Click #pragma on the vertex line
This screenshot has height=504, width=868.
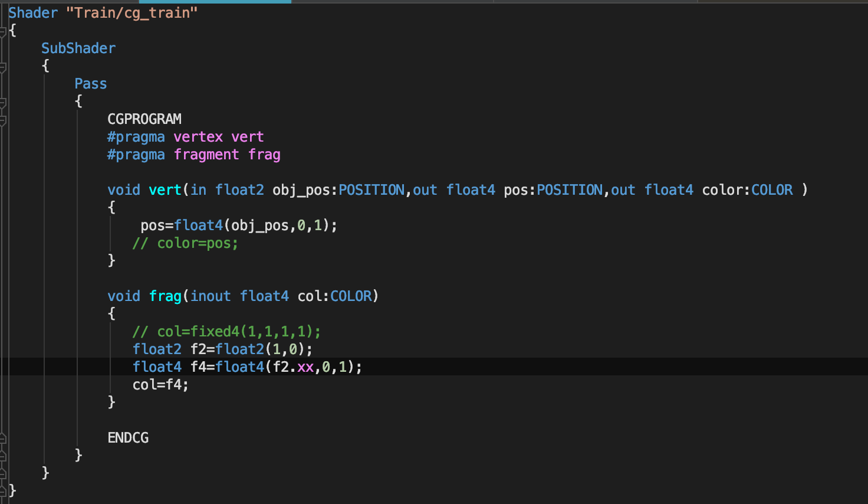tap(136, 137)
